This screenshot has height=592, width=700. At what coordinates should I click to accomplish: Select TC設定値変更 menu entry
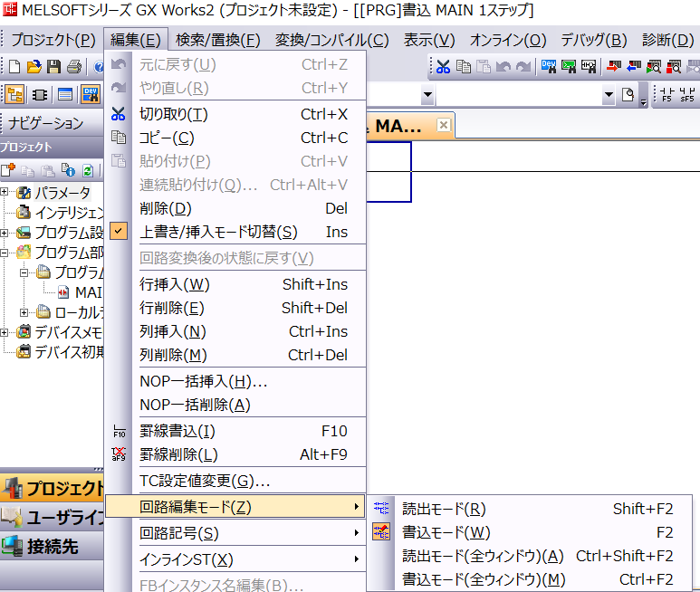[235, 481]
